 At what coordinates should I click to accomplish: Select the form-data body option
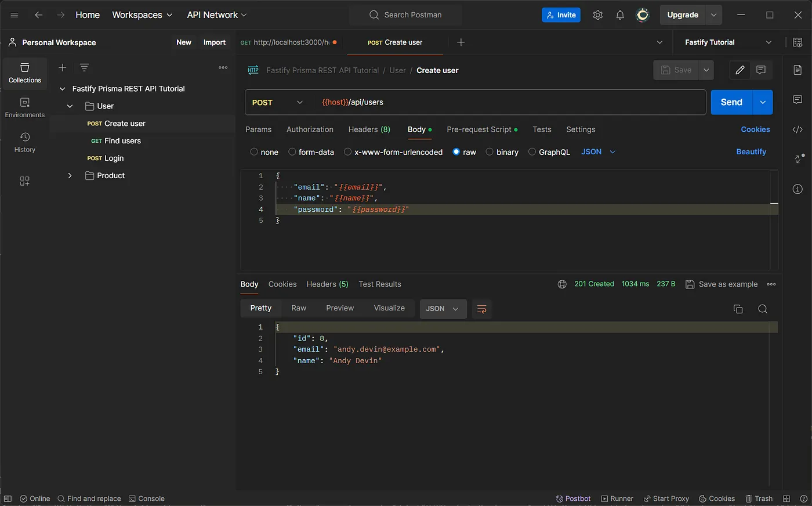coord(311,152)
